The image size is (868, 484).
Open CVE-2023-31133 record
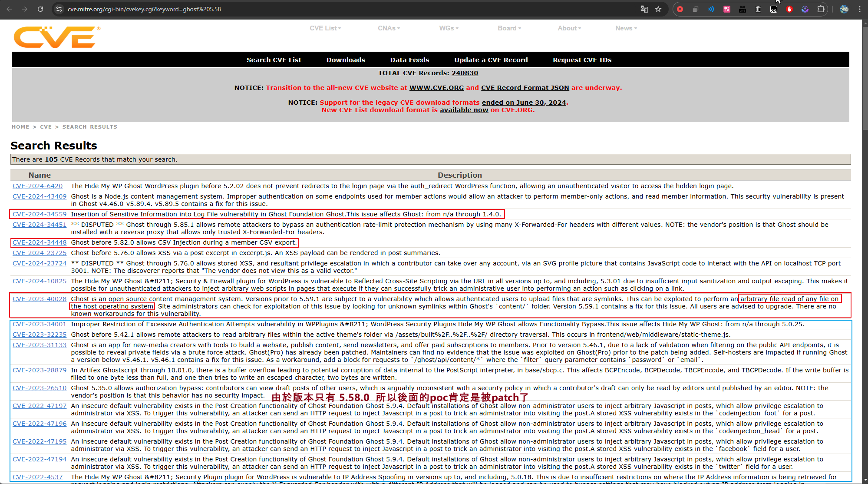40,345
